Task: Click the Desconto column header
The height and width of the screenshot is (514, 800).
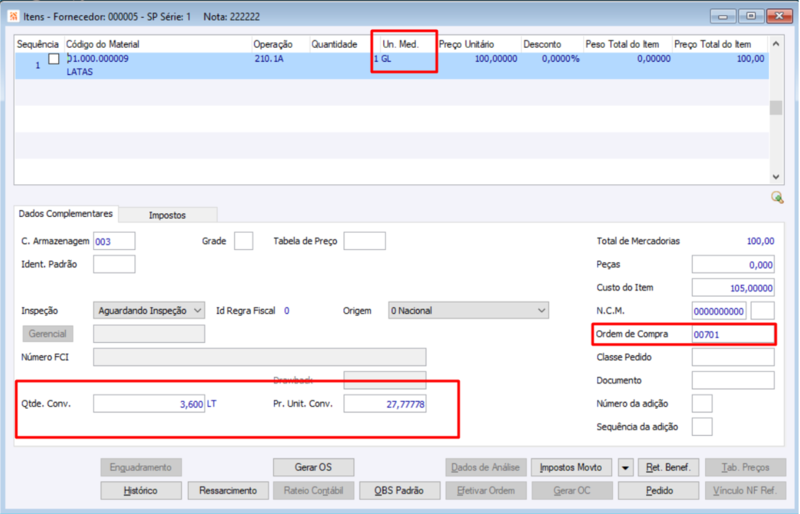Action: point(552,44)
